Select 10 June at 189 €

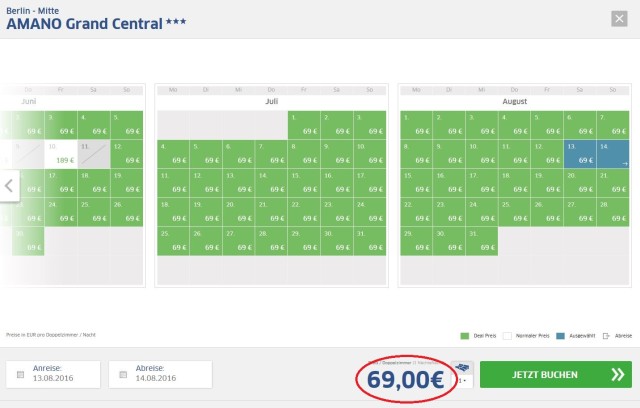pos(61,154)
